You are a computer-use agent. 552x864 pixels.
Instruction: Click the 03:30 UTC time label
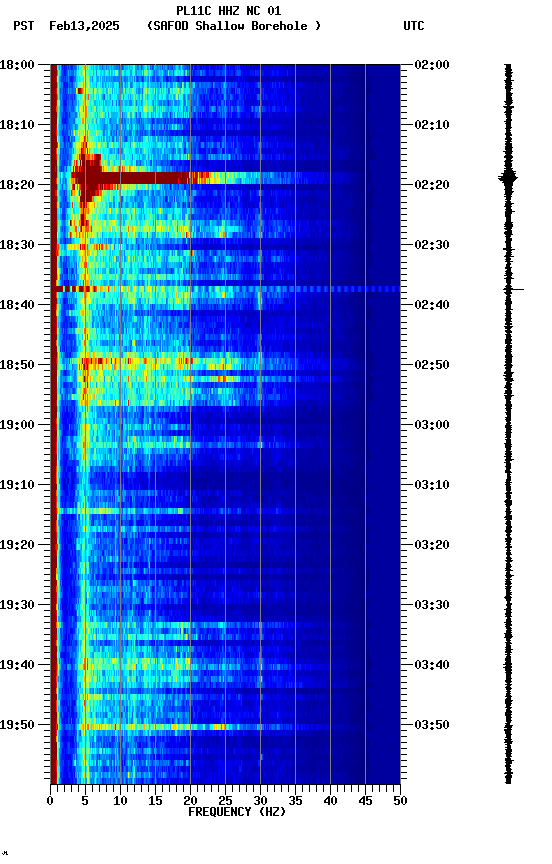pos(432,605)
